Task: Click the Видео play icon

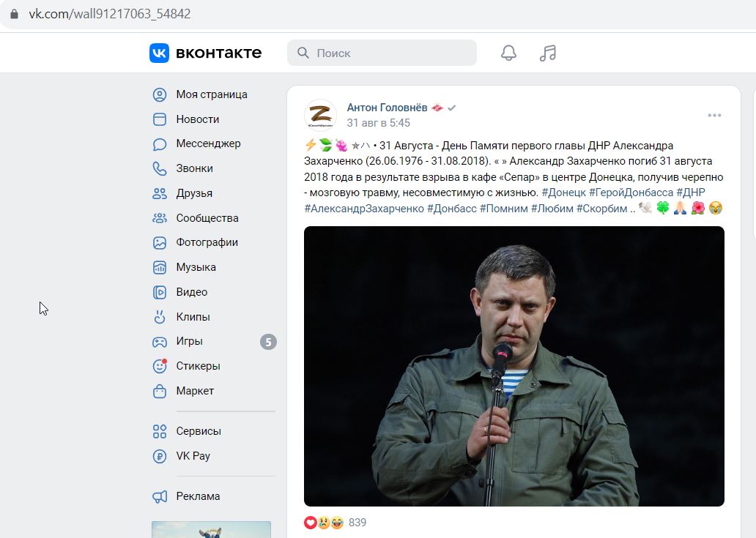Action: [x=160, y=292]
